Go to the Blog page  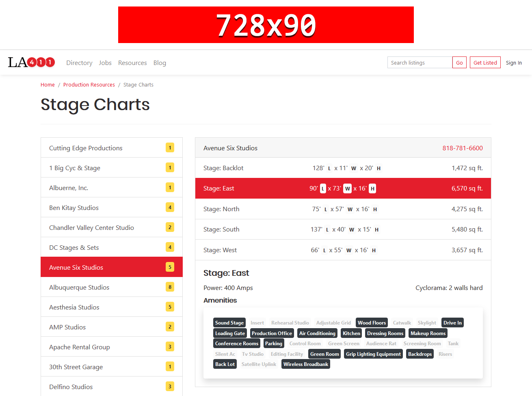160,63
